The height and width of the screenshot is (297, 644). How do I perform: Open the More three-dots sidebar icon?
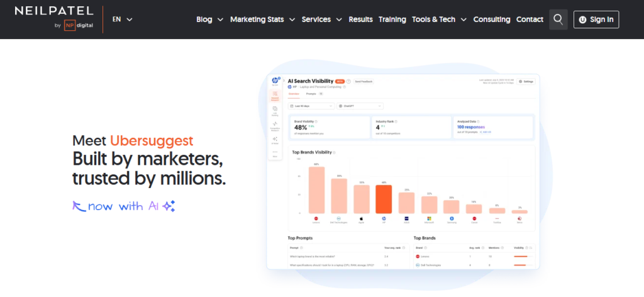click(275, 153)
